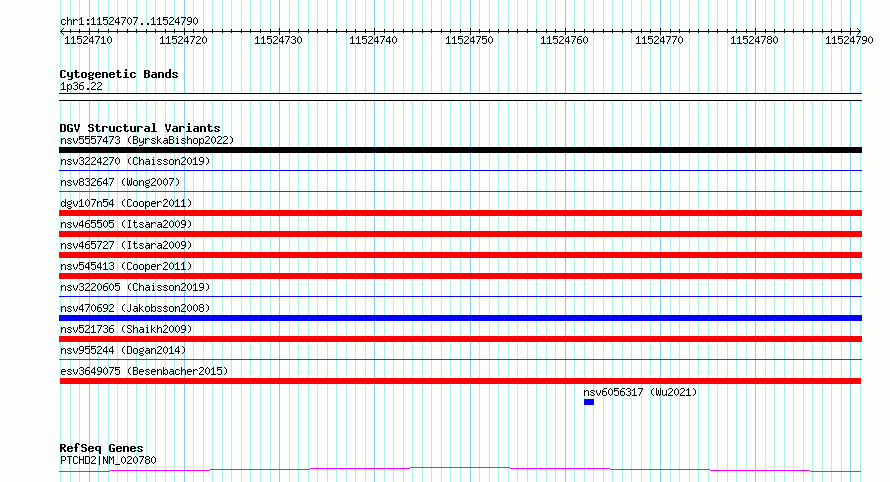Click the thin red nsv955244 variant line
890x482 pixels.
coord(460,359)
